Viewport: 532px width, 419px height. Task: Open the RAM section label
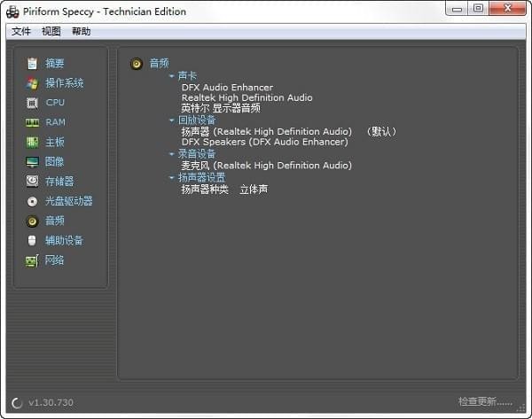pyautogui.click(x=55, y=122)
